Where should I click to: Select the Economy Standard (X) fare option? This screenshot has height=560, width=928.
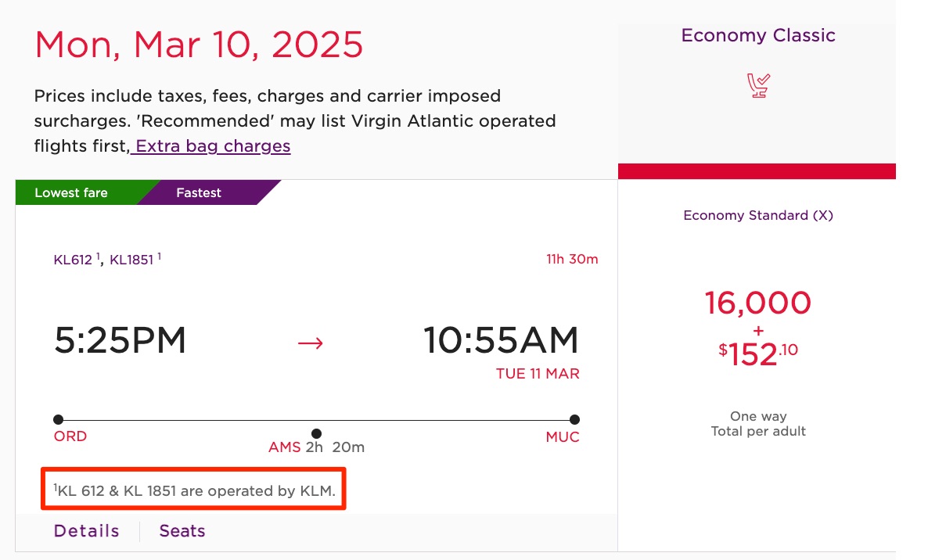[757, 215]
